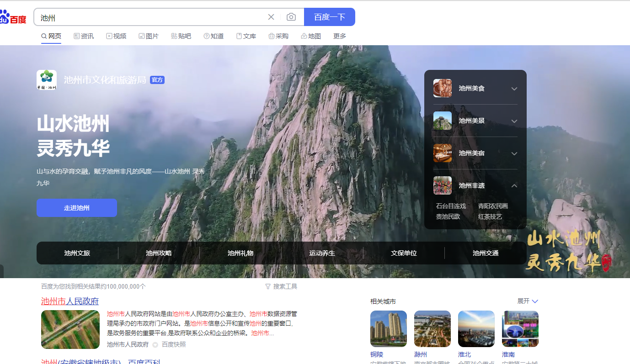
Task: Select 池州礼物 in the banner bar
Action: 240,253
